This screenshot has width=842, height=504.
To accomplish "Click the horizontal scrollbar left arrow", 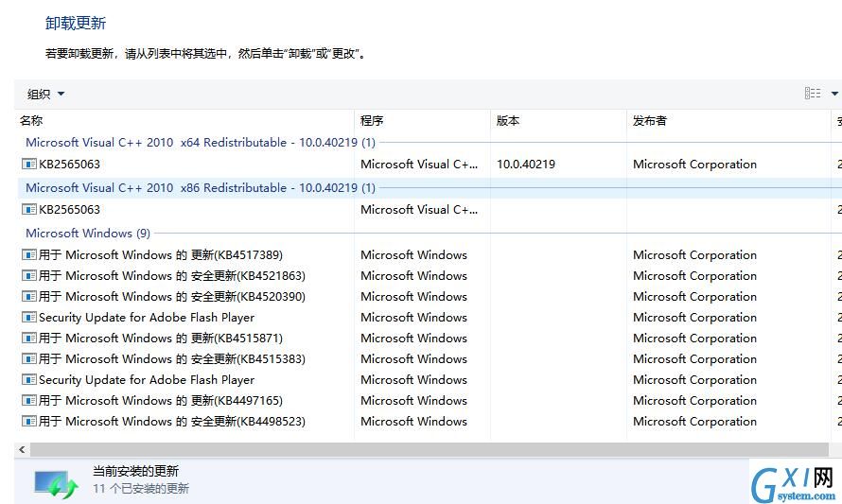I will point(22,449).
